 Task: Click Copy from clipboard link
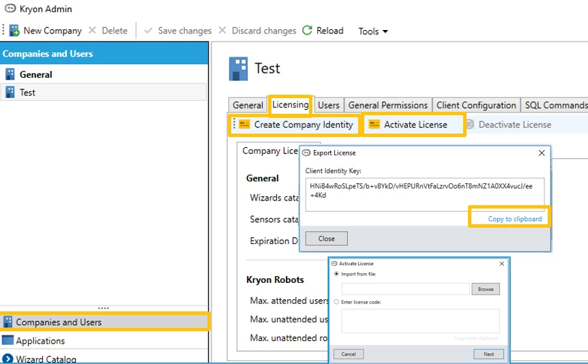[x=476, y=338]
